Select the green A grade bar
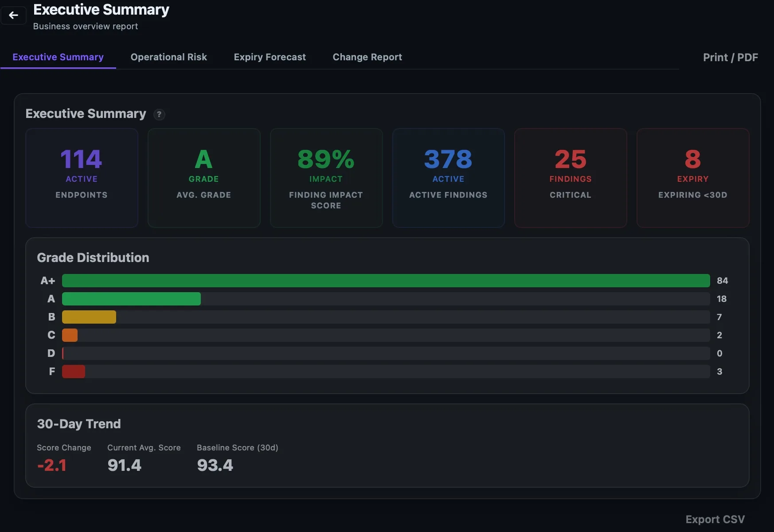The width and height of the screenshot is (774, 532). point(131,299)
